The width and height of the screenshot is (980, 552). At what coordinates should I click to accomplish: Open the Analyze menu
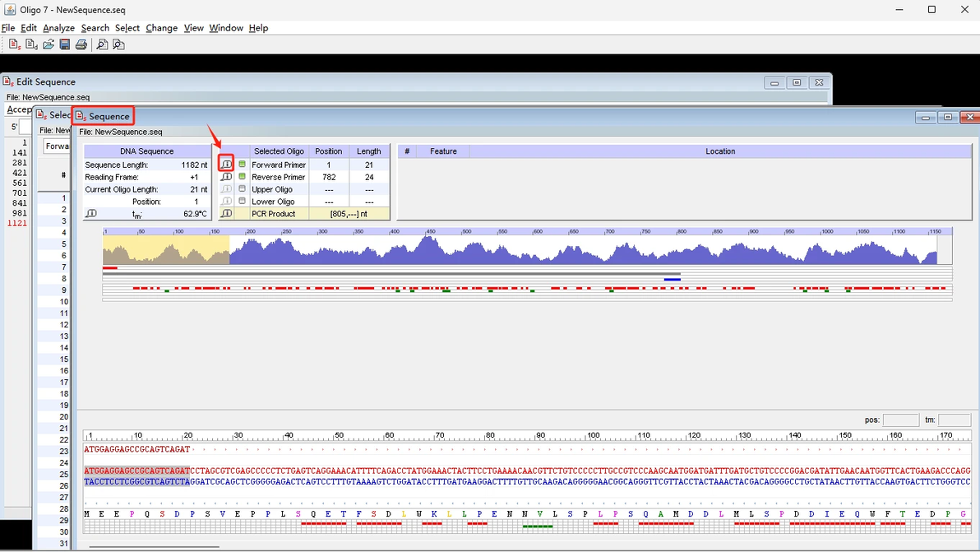pos(58,28)
